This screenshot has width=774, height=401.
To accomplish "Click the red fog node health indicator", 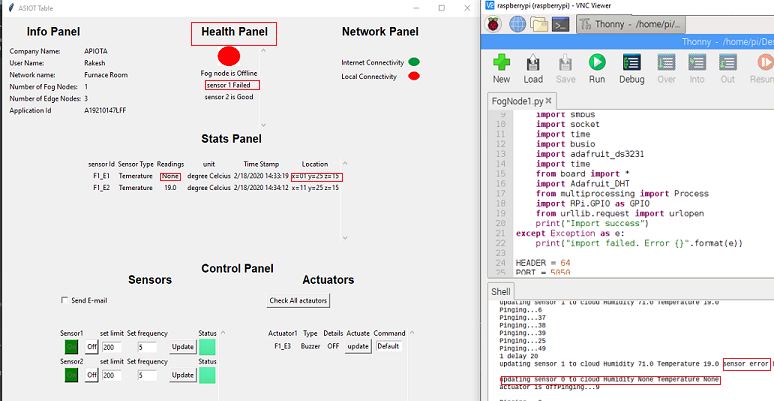I will (x=229, y=57).
